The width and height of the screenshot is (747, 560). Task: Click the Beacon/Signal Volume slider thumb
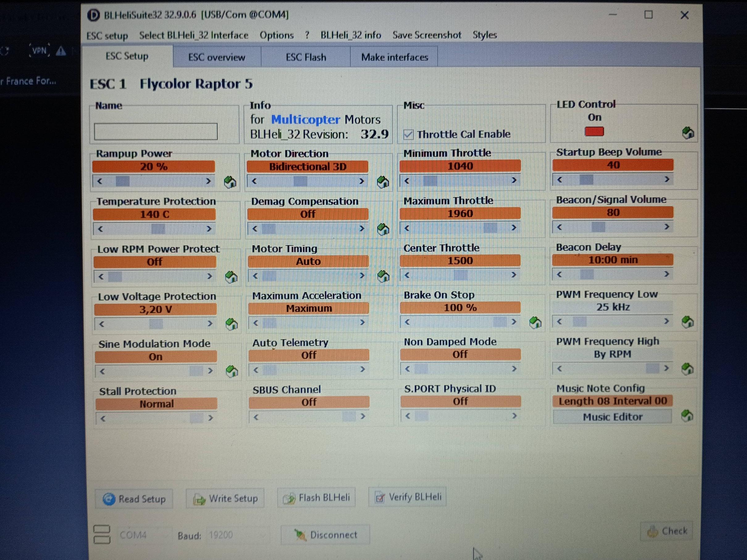coord(598,227)
